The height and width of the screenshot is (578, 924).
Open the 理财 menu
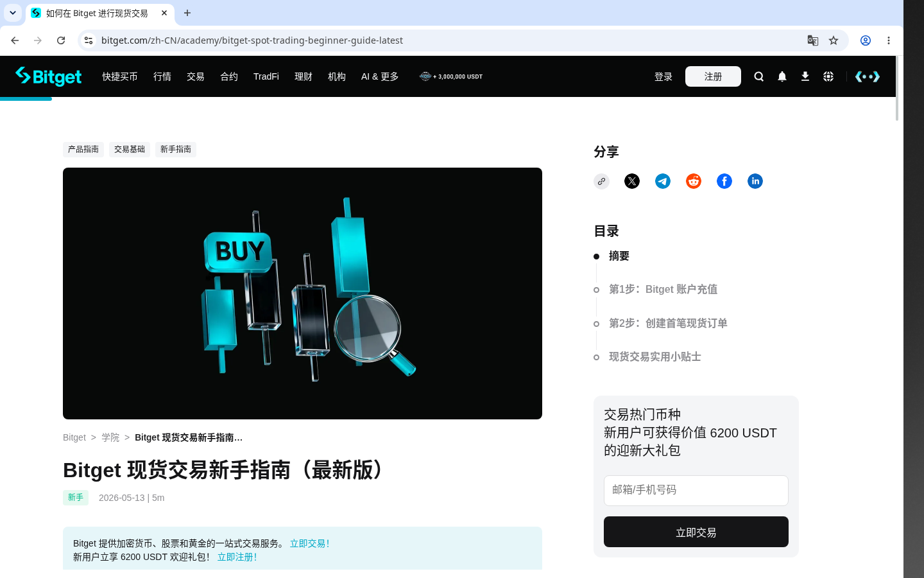point(304,76)
